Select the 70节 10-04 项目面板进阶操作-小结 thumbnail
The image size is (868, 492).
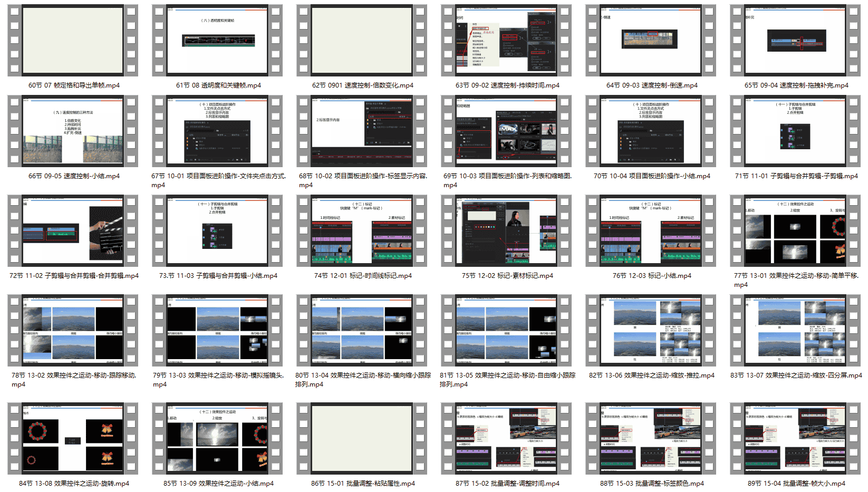click(x=651, y=131)
